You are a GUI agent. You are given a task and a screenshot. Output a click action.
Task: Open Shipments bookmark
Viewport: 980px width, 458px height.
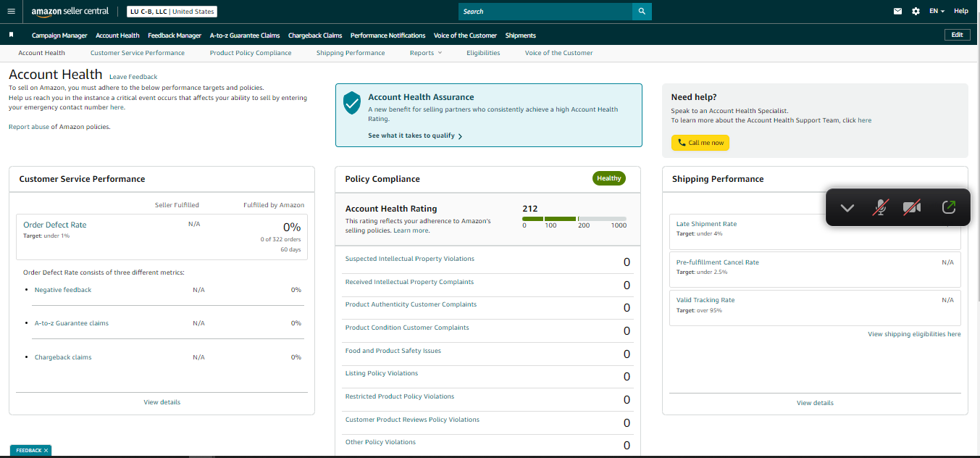(x=521, y=36)
